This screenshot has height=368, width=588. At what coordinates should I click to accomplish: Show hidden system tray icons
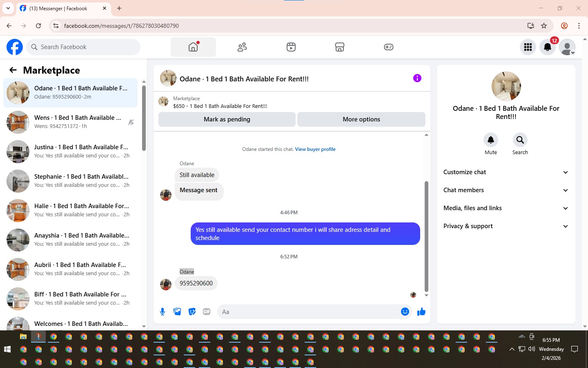point(512,349)
